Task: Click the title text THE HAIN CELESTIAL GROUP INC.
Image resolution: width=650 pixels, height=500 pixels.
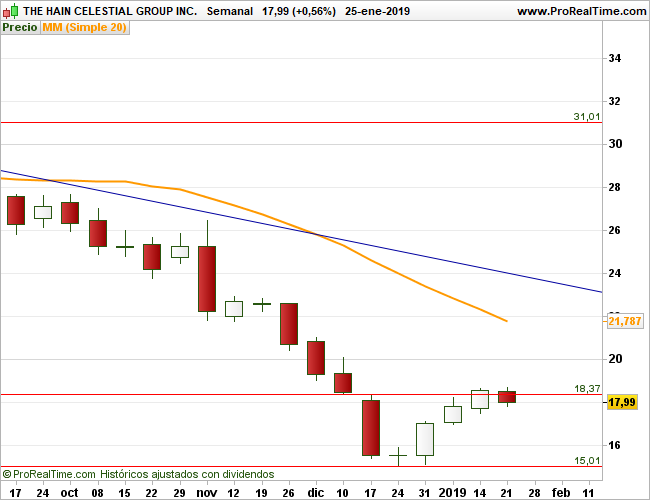Action: pyautogui.click(x=110, y=11)
